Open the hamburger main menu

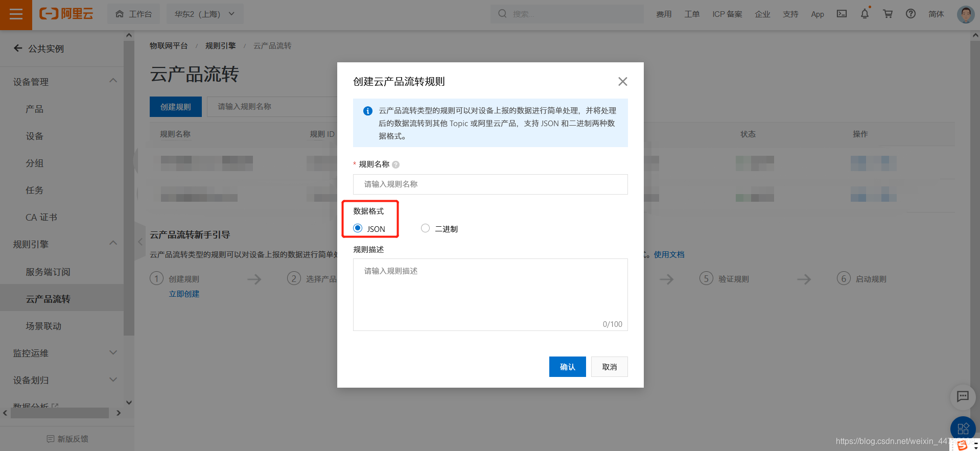tap(16, 14)
